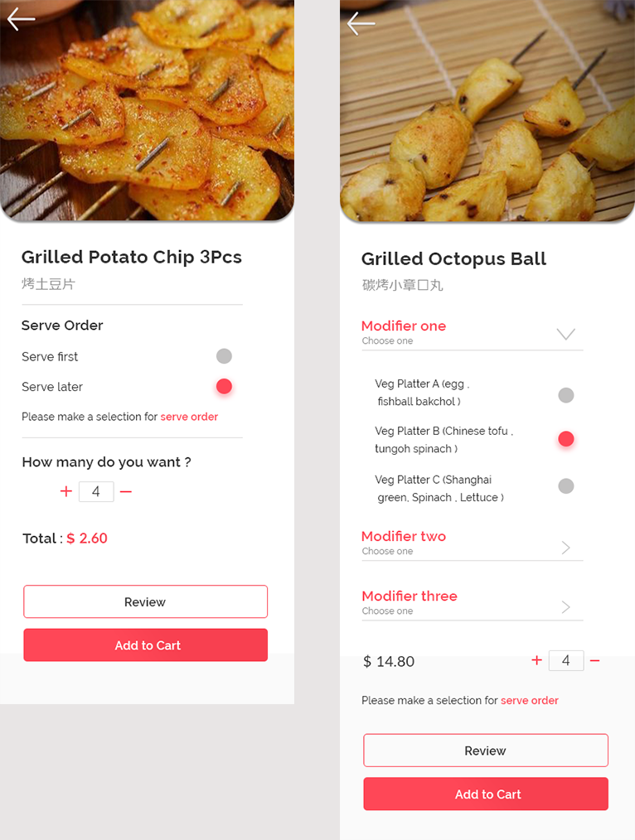This screenshot has width=635, height=840.
Task: Choose Veg Platter C radio button
Action: (565, 485)
